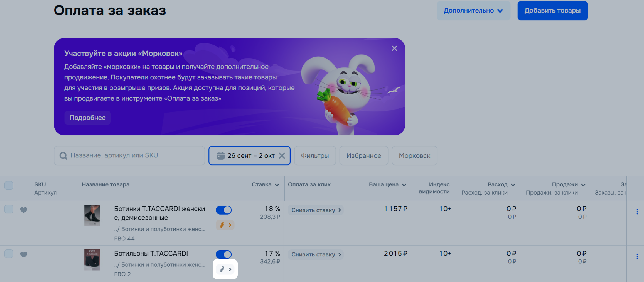Check the select-all checkbox in table header
The height and width of the screenshot is (282, 644).
(9, 185)
